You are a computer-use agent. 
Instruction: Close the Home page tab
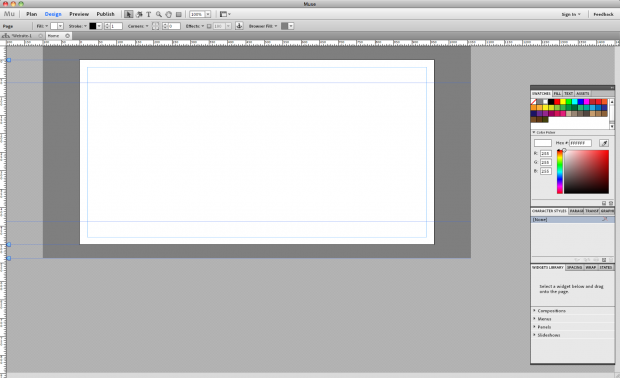(68, 36)
